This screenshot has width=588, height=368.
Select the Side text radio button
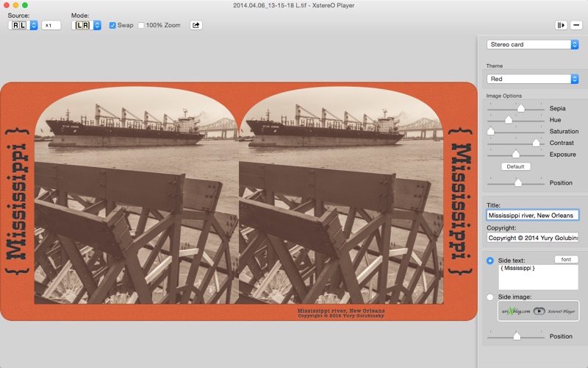(x=490, y=261)
